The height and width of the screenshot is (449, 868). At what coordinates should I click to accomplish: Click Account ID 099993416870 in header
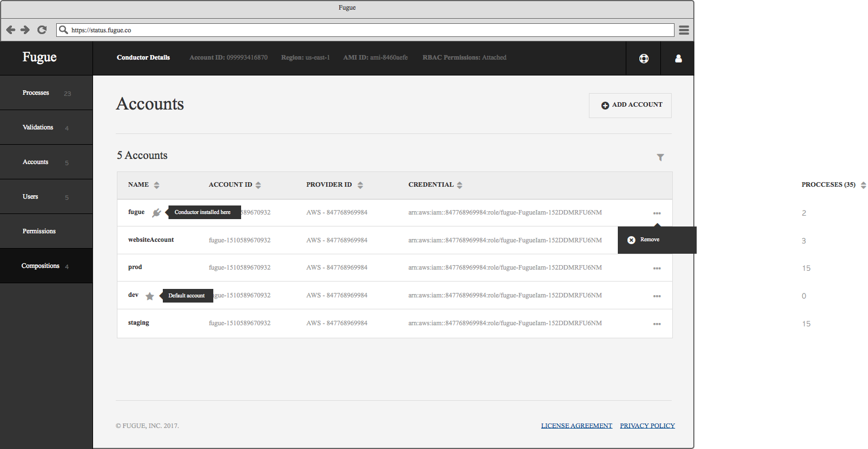point(229,57)
